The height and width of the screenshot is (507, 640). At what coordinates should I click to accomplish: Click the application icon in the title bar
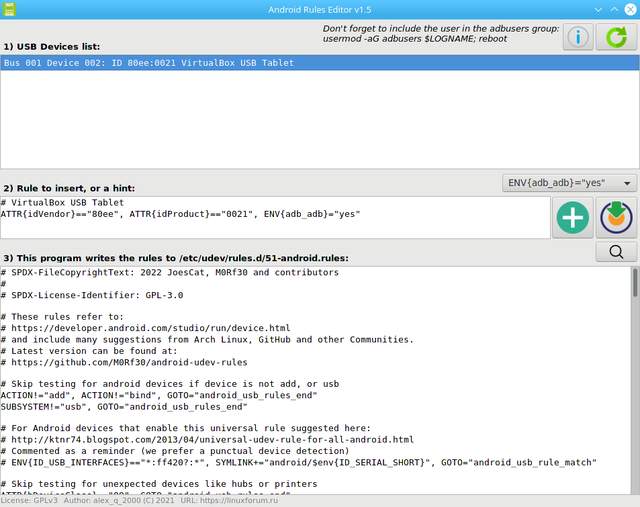point(9,9)
